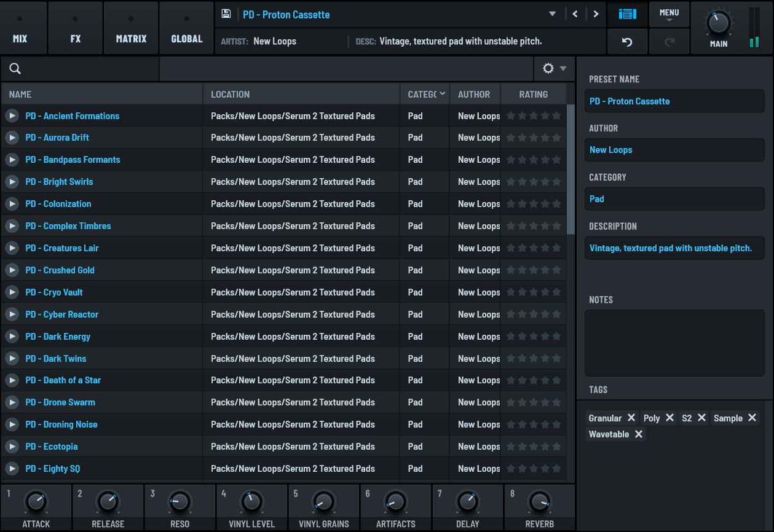774x532 pixels.
Task: Go to the previous preset arrow
Action: [575, 14]
